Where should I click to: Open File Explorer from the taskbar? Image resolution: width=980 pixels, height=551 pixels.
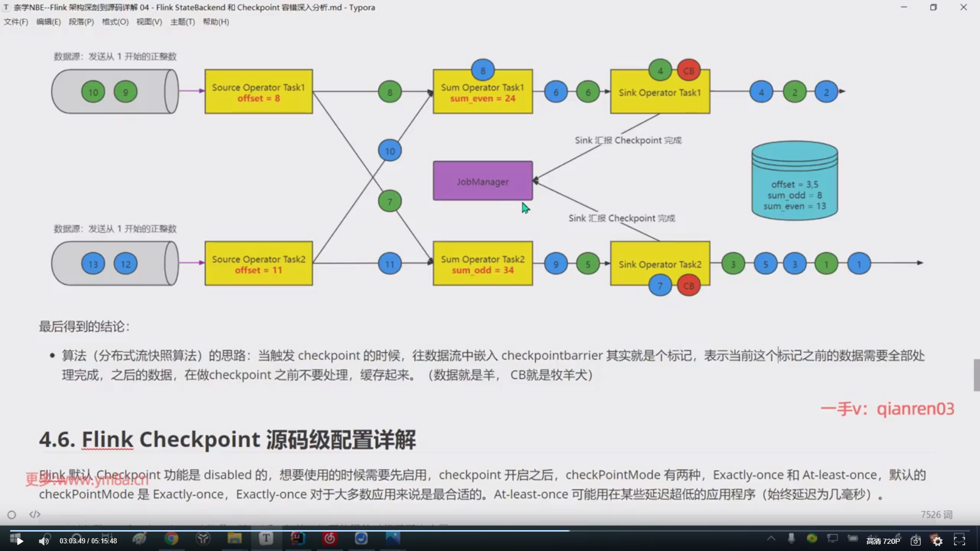[234, 539]
